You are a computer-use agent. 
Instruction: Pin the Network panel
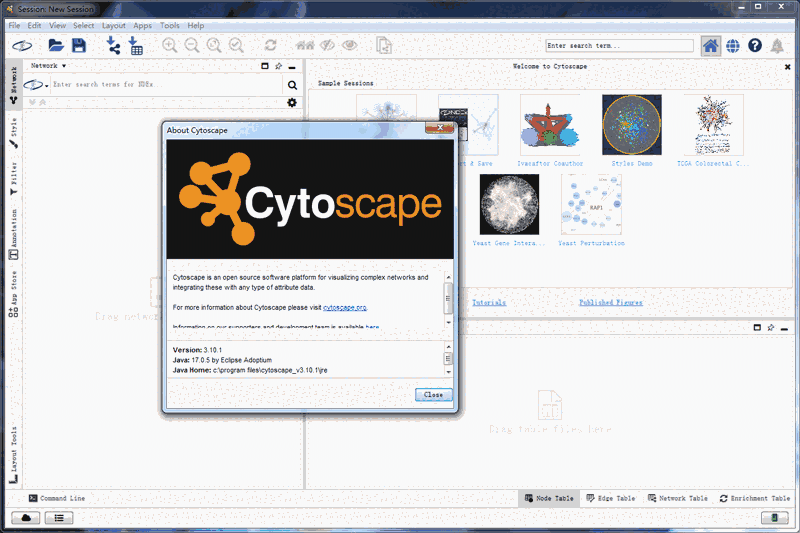click(x=279, y=66)
